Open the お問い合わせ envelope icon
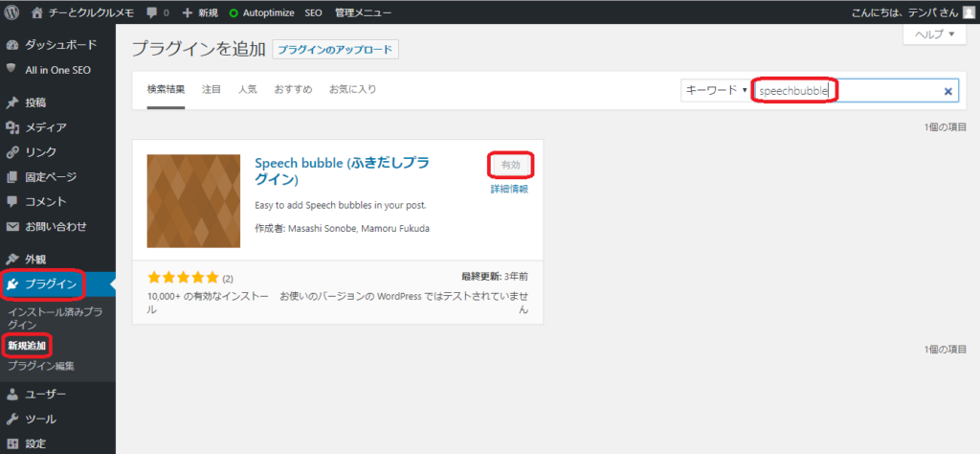 point(11,226)
